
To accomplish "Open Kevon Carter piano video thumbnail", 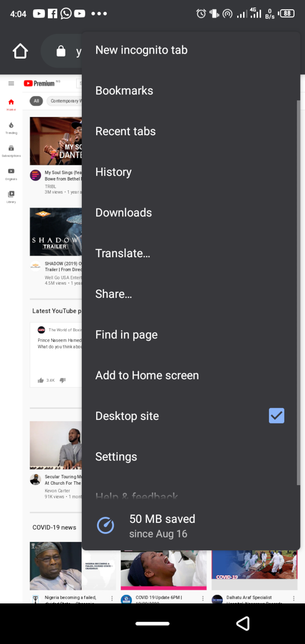I will point(56,445).
